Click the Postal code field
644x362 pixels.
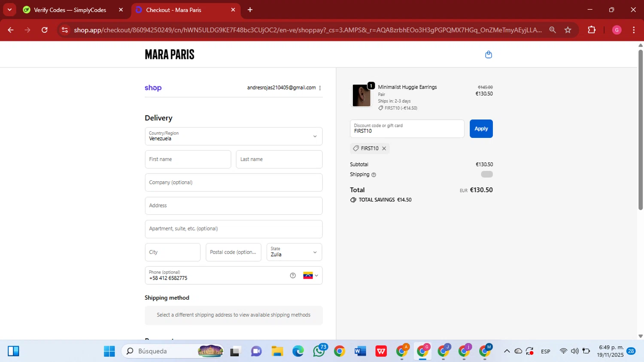(x=234, y=252)
